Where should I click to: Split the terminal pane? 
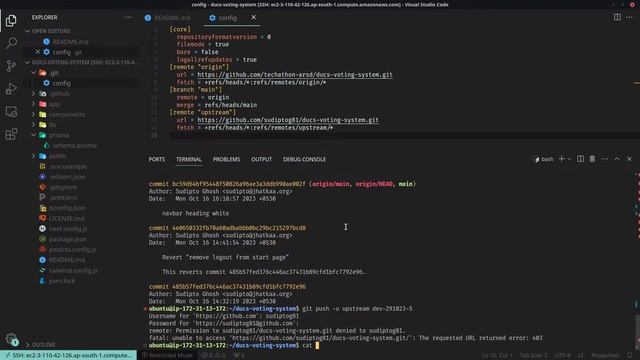pos(580,159)
